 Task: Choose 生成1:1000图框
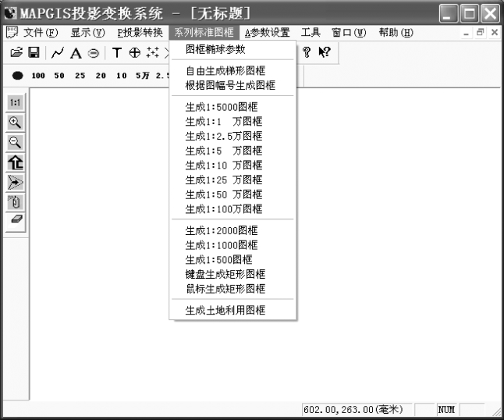(232, 245)
